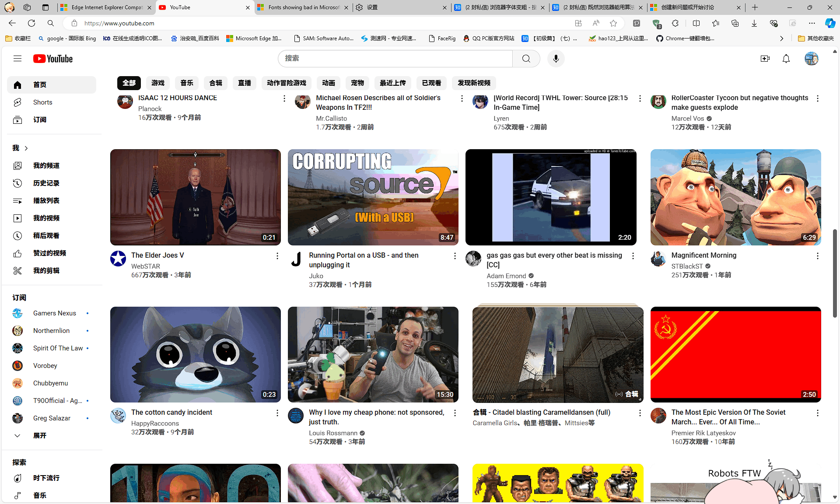Open the Gamers Nexus subscription channel
840x504 pixels.
click(54, 313)
